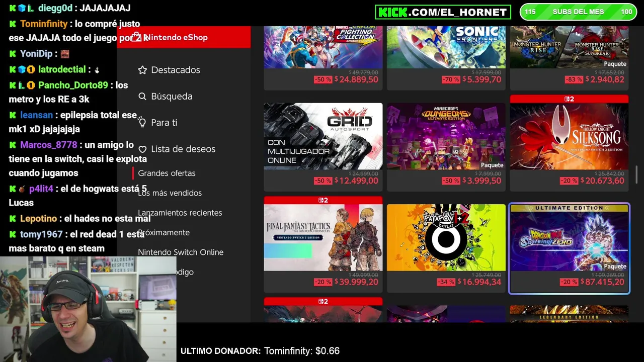This screenshot has width=644, height=362.
Task: Click GRID Autosport price $12.499,00
Action: pos(356,181)
